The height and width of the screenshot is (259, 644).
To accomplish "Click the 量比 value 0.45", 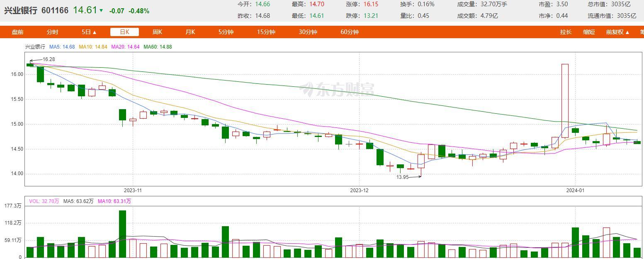I will coord(423,16).
